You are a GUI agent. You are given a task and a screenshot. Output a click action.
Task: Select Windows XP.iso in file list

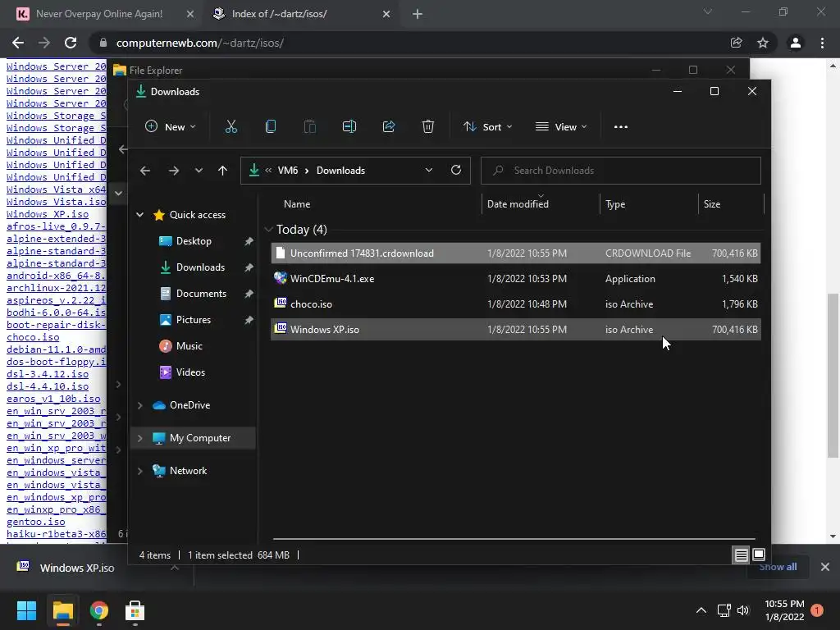click(x=515, y=330)
